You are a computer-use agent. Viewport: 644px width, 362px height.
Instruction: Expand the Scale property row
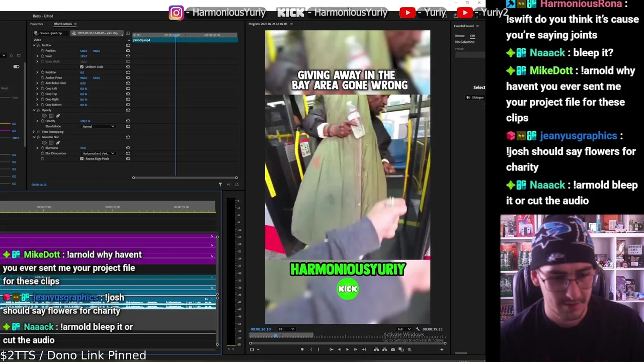(x=37, y=56)
